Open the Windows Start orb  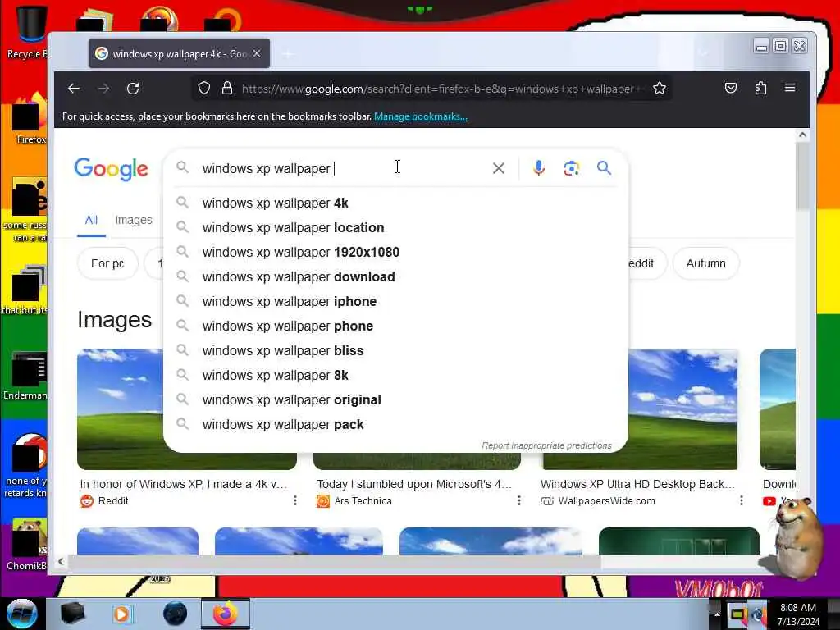pyautogui.click(x=22, y=614)
